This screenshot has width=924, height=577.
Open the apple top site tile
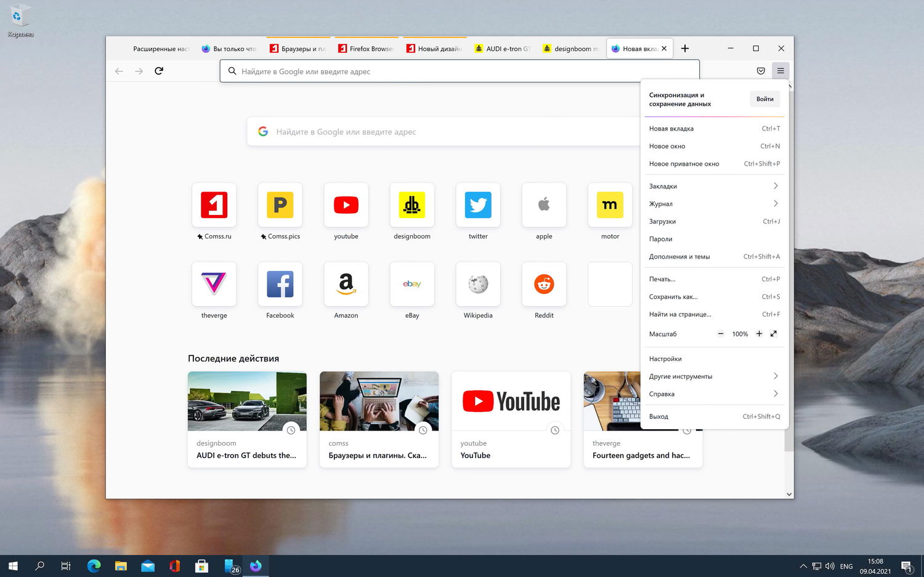[544, 205]
